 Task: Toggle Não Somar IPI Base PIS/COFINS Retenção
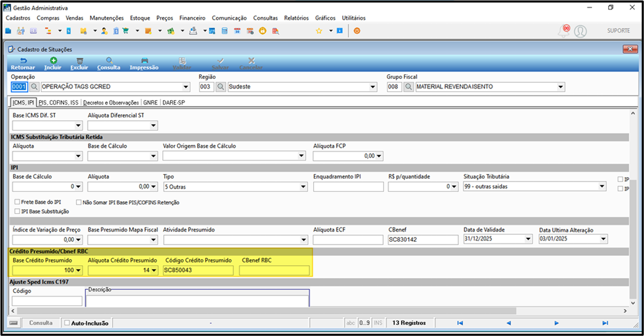[79, 202]
